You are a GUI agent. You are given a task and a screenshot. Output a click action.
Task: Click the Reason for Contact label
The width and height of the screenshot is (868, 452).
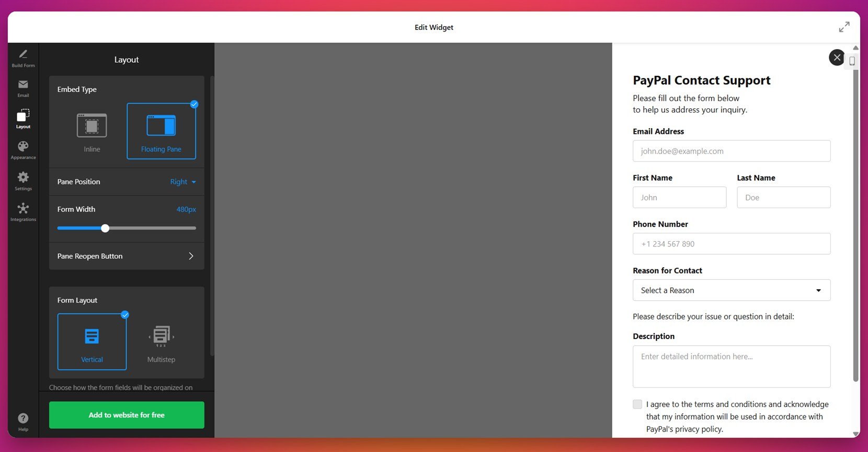[667, 270]
